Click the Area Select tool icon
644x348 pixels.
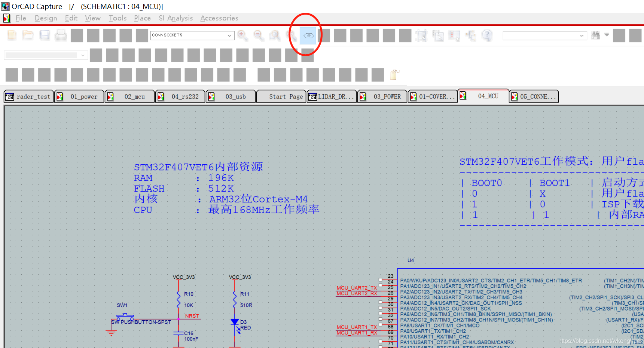point(438,36)
